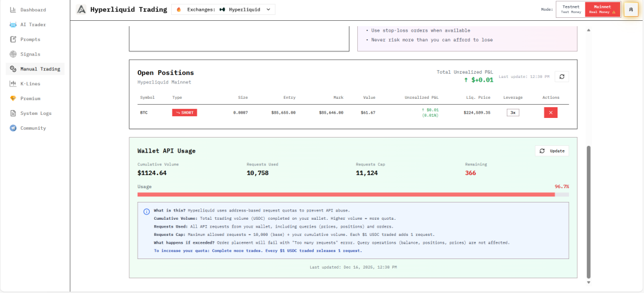Expand the exchange selector chevron
Image resolution: width=644 pixels, height=293 pixels.
click(x=268, y=10)
